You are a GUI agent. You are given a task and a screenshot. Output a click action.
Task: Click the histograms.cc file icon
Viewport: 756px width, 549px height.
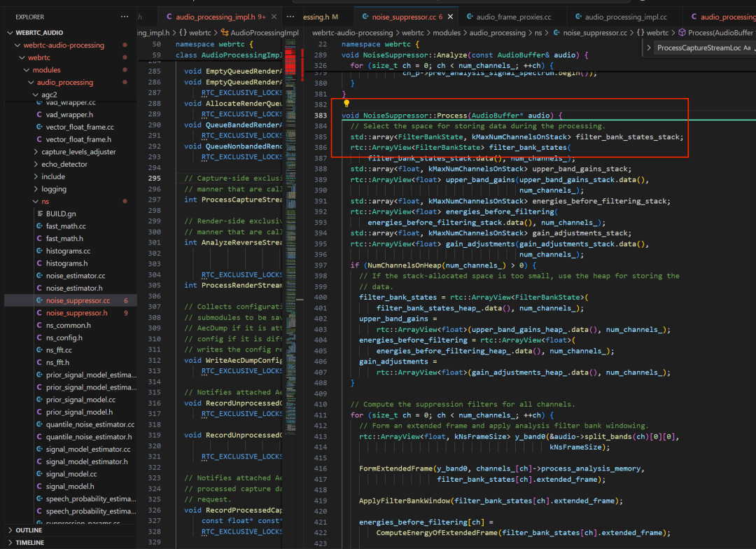(x=39, y=251)
